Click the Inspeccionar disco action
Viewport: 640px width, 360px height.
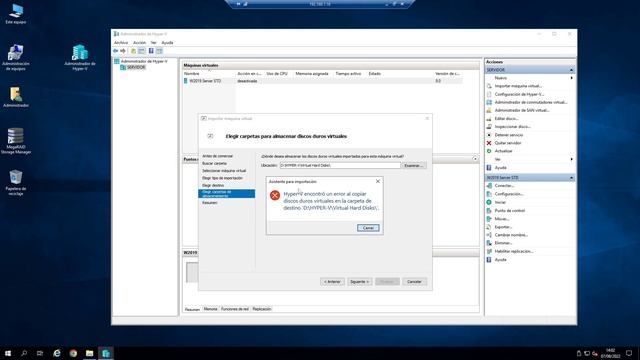(x=512, y=127)
